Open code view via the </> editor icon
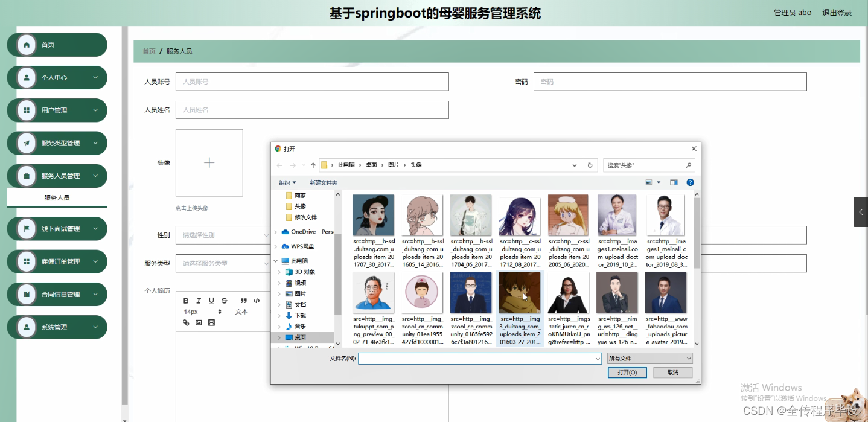The height and width of the screenshot is (422, 868). pyautogui.click(x=257, y=300)
